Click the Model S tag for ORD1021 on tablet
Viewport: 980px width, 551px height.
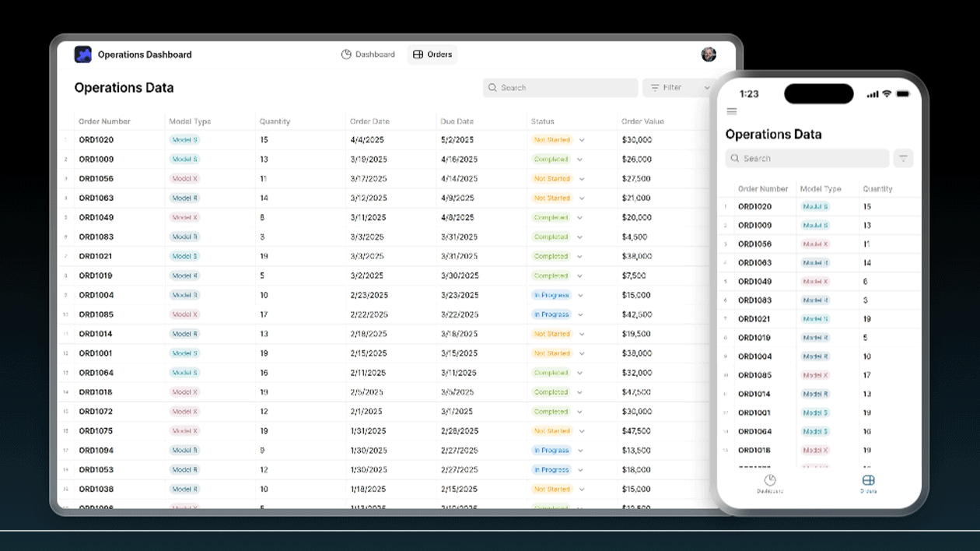pyautogui.click(x=184, y=256)
